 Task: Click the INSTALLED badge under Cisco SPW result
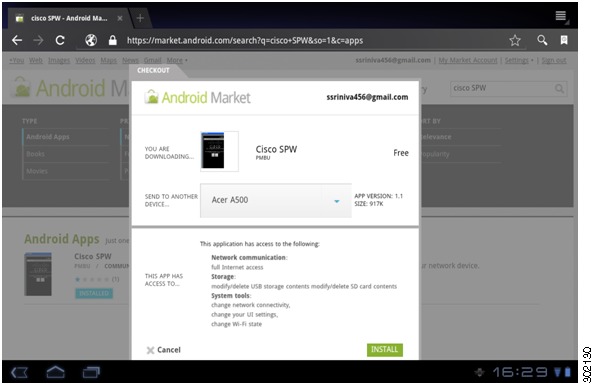click(x=94, y=293)
